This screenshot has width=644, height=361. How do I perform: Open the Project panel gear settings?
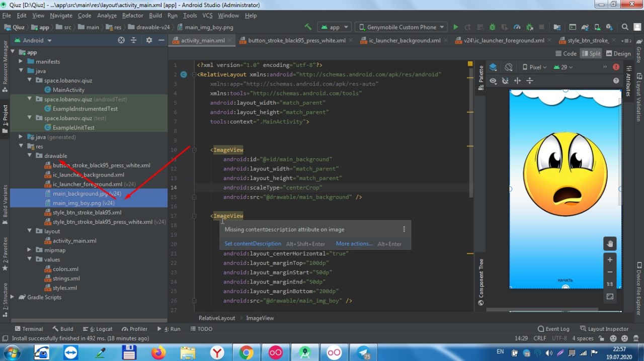[x=149, y=40]
